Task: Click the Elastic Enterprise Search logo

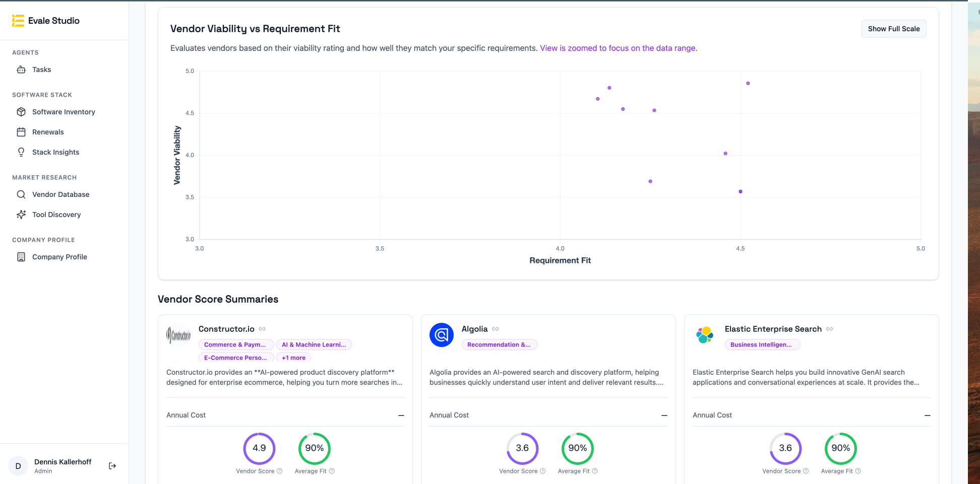Action: (704, 335)
